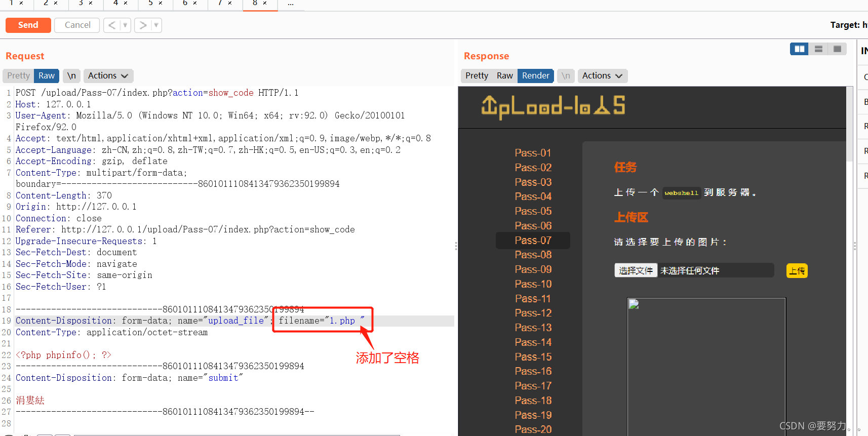Select combined tabbed layout icon
This screenshot has width=868, height=436.
click(837, 49)
